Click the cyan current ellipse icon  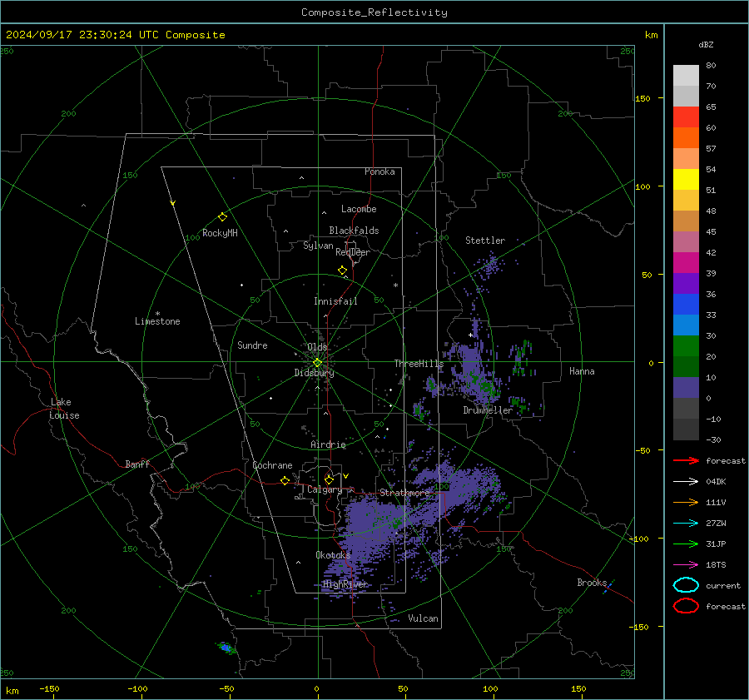click(686, 585)
